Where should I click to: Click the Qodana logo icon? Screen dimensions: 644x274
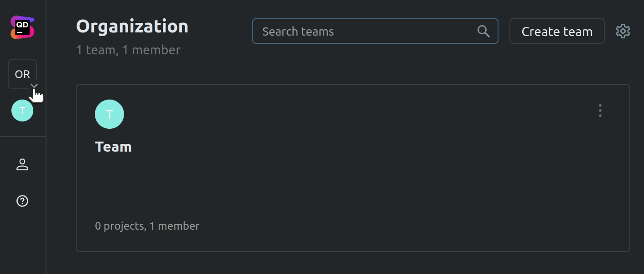(x=22, y=27)
